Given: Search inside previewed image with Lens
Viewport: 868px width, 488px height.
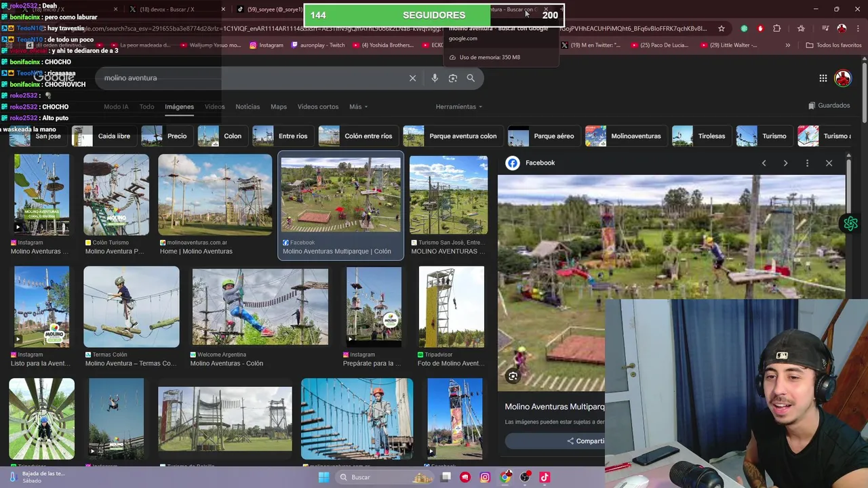Looking at the screenshot, I should tap(513, 376).
